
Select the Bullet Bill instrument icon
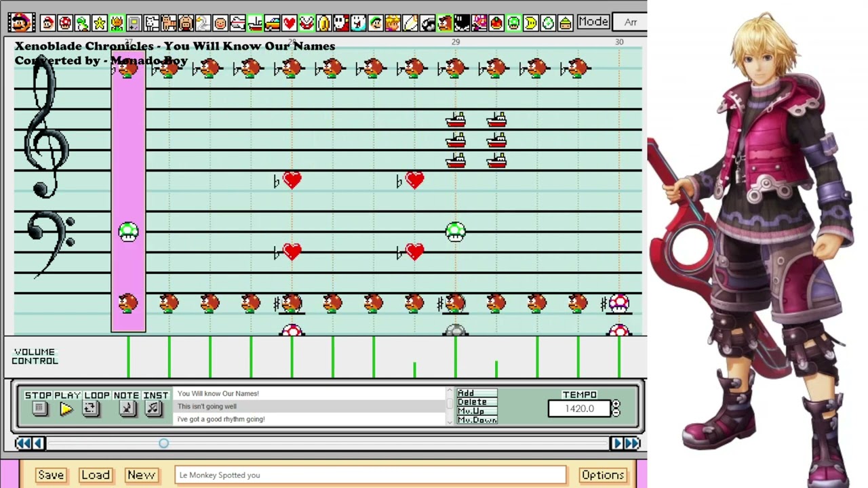[x=427, y=23]
